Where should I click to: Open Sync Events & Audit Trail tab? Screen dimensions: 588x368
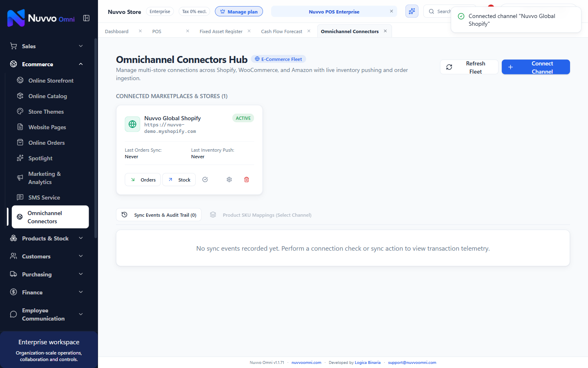point(159,215)
